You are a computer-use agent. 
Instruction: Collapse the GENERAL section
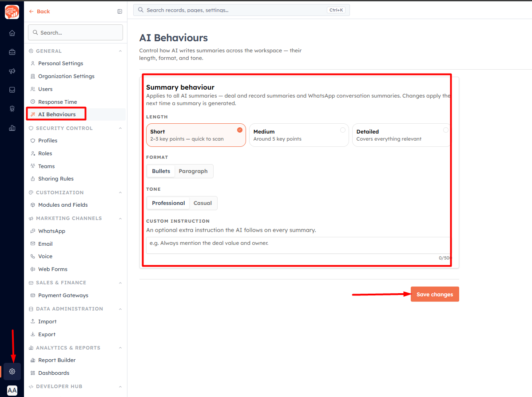point(120,51)
